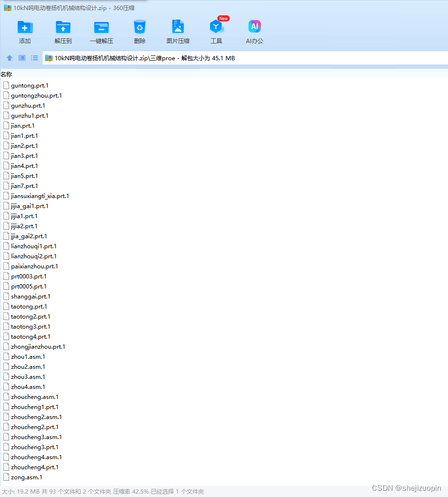The image size is (448, 497).
Task: Select file gunzhu.prt.1
Action: (24, 106)
